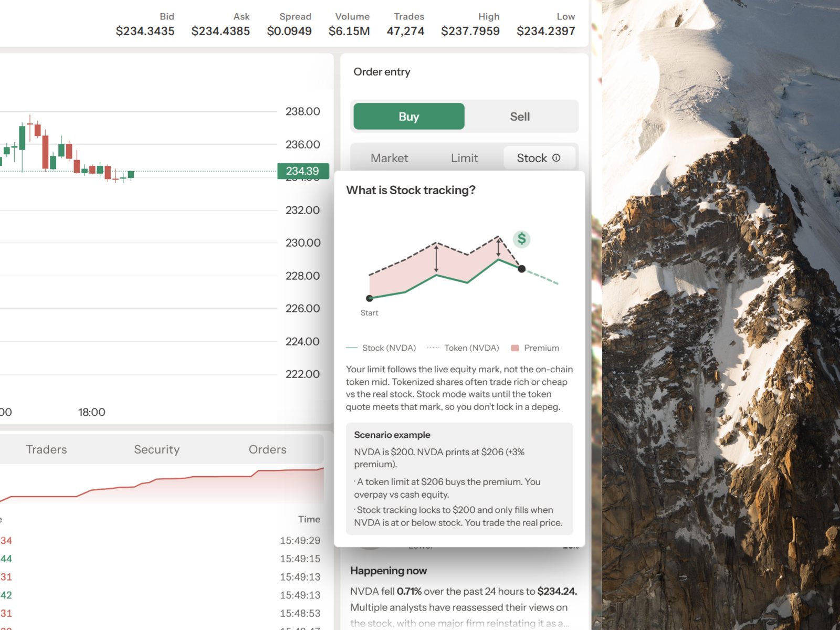Open the Orders tab
Image resolution: width=840 pixels, height=630 pixels.
point(267,449)
